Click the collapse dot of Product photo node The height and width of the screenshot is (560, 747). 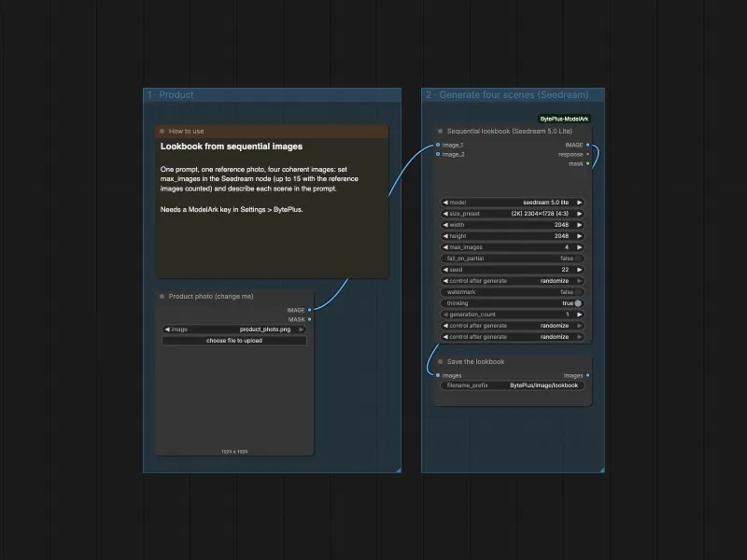[x=162, y=296]
